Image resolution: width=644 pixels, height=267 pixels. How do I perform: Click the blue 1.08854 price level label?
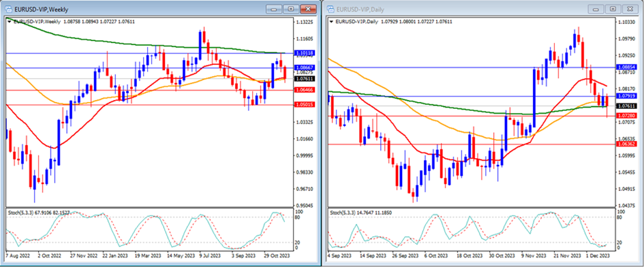click(x=626, y=67)
